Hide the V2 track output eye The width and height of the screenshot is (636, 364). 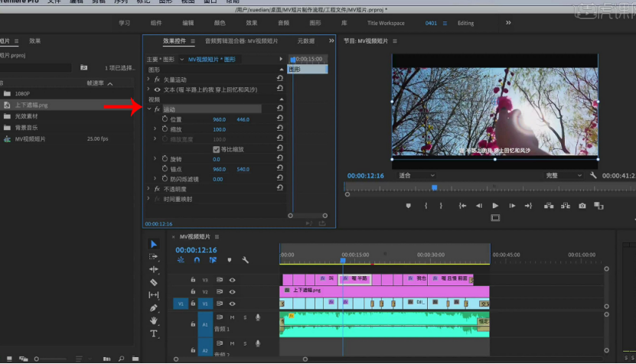[232, 292]
